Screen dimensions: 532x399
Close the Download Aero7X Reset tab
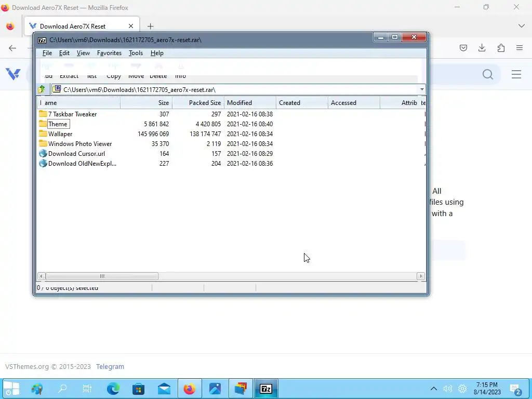131,26
